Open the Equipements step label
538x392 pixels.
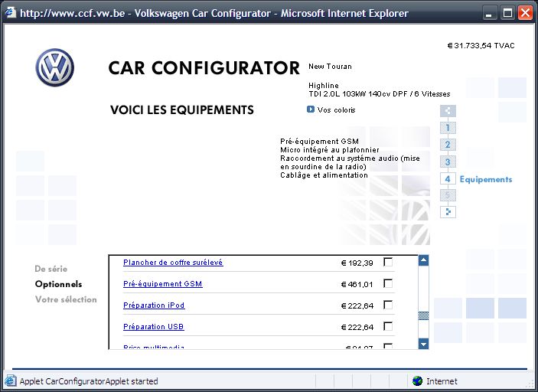click(x=485, y=179)
